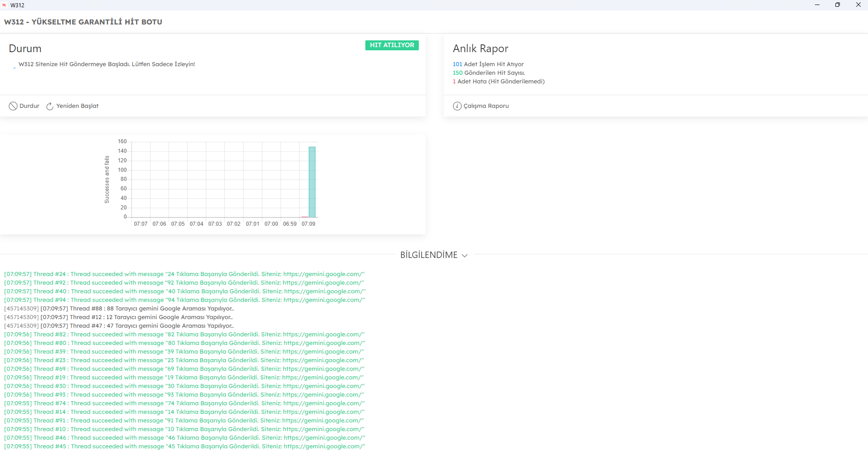Click the green HIT ATILIYOR status badge
868x466 pixels.
click(x=392, y=45)
